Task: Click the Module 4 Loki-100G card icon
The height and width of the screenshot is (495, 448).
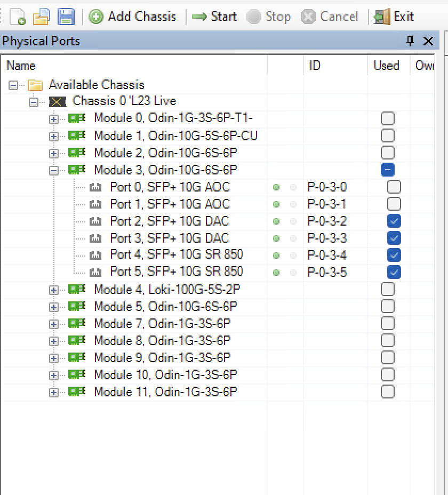Action: pyautogui.click(x=77, y=289)
